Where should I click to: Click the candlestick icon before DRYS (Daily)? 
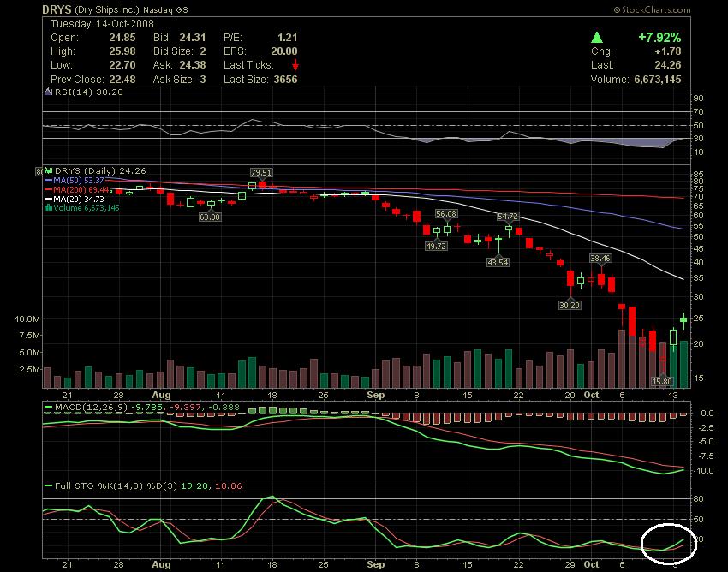pyautogui.click(x=49, y=171)
